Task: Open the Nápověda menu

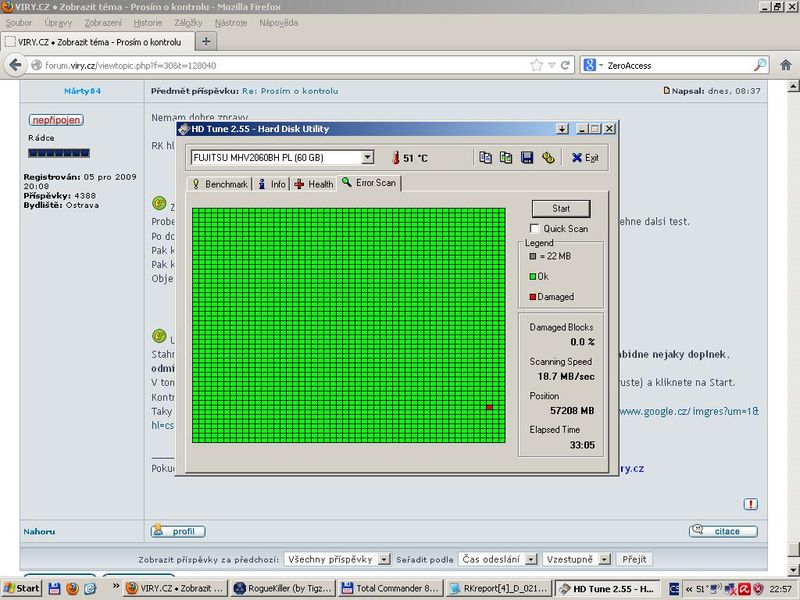Action: click(x=279, y=23)
